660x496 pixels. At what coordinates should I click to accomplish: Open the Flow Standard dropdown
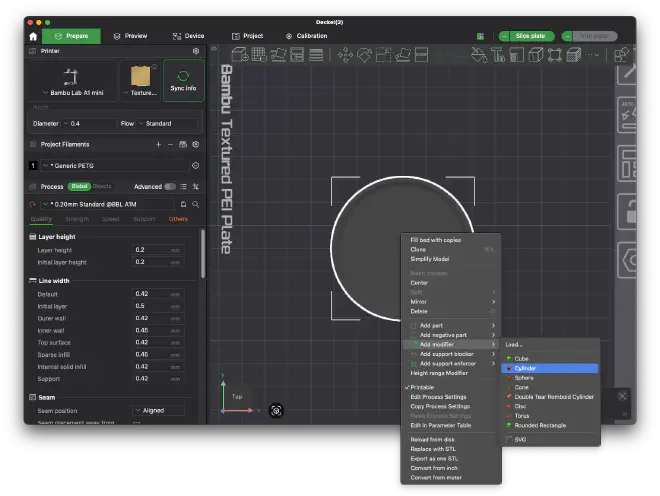[167, 123]
